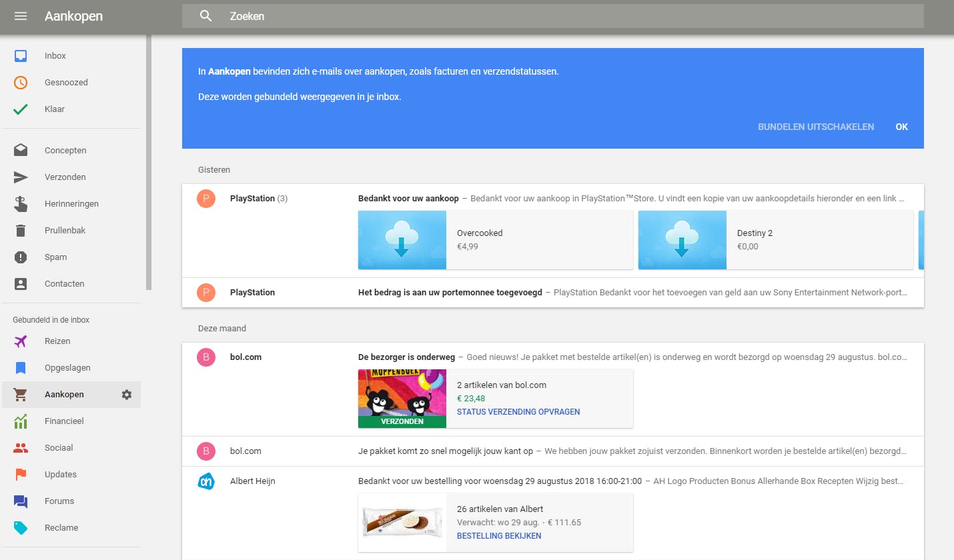Click the Sociaal people icon
The width and height of the screenshot is (954, 560).
coord(21,448)
